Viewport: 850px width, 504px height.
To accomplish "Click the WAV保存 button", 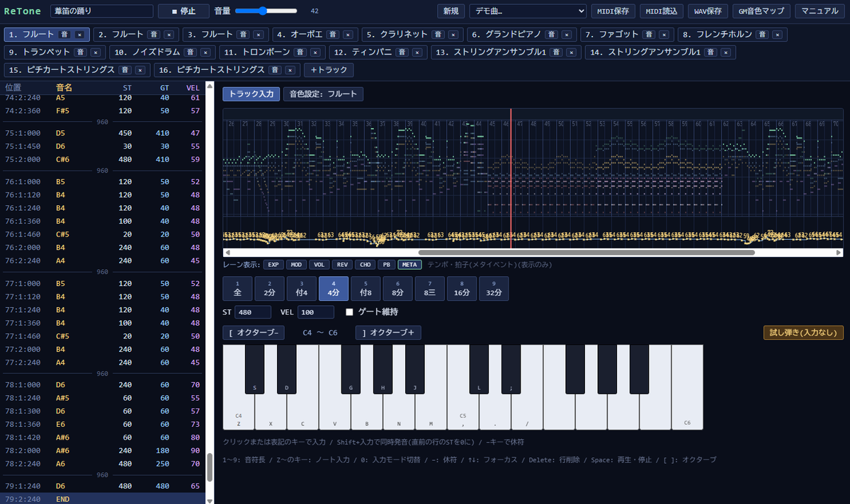I will click(707, 11).
